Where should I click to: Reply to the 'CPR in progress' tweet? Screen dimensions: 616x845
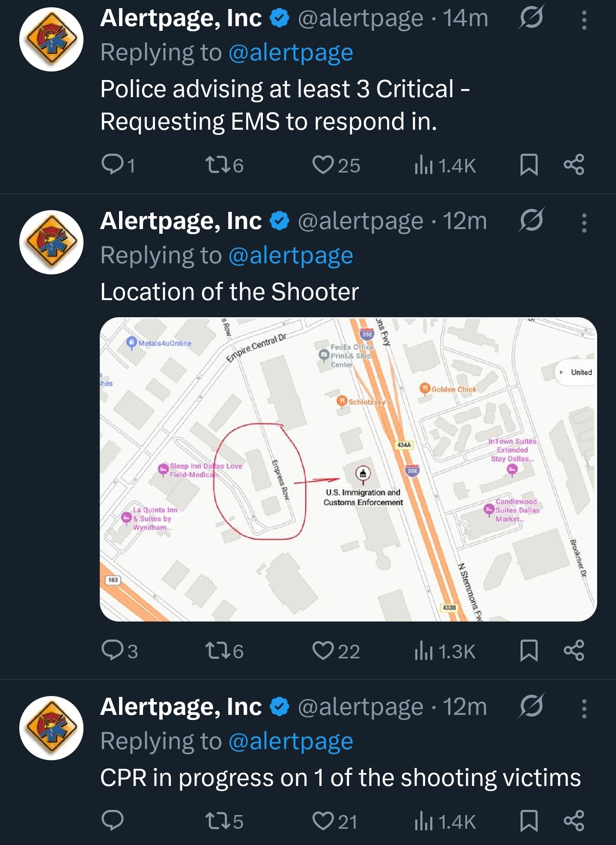click(113, 820)
